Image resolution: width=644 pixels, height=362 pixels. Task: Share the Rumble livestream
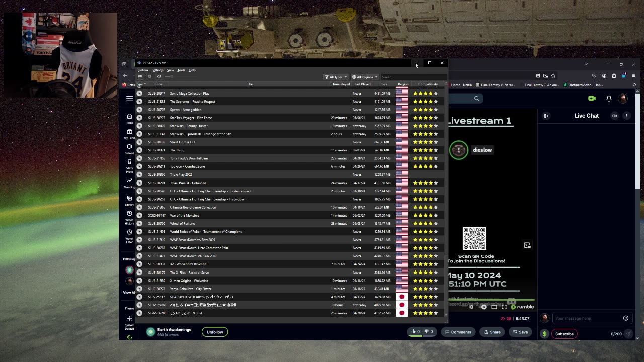[492, 332]
